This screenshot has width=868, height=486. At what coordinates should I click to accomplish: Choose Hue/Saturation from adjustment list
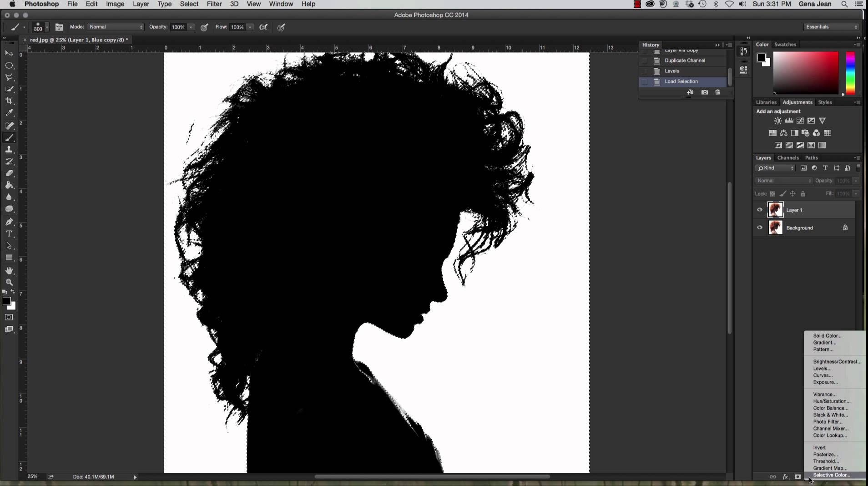click(x=831, y=401)
